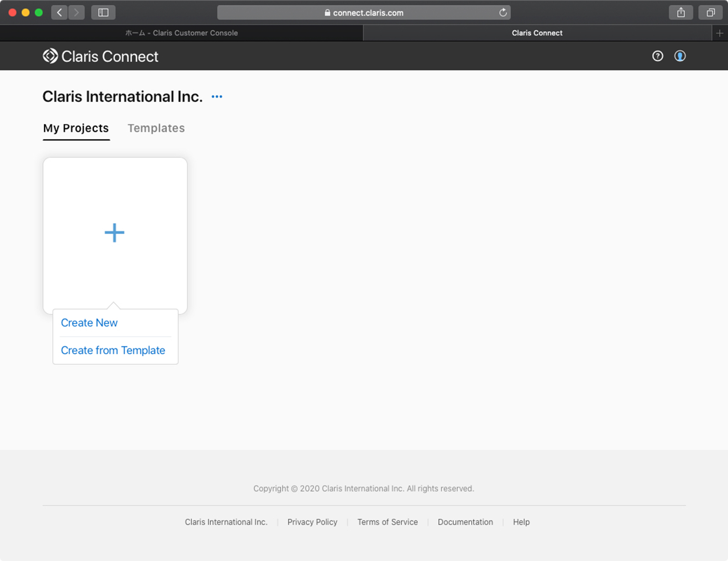Reload the page with refresh icon
Viewport: 728px width, 561px height.
(x=503, y=13)
